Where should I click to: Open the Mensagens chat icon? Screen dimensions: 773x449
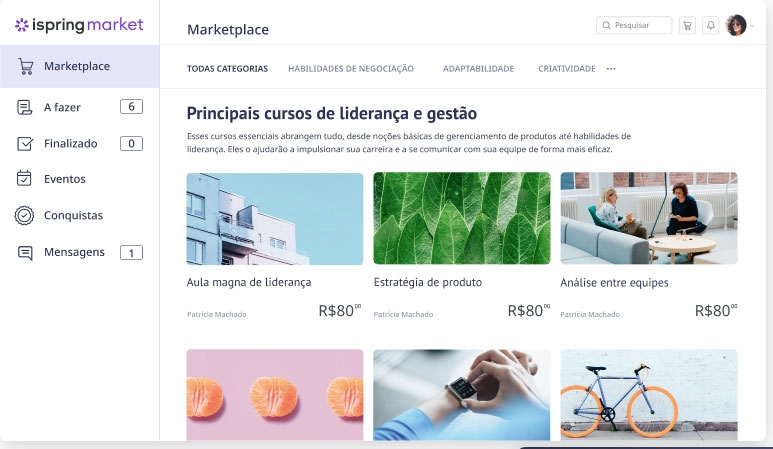tap(25, 252)
